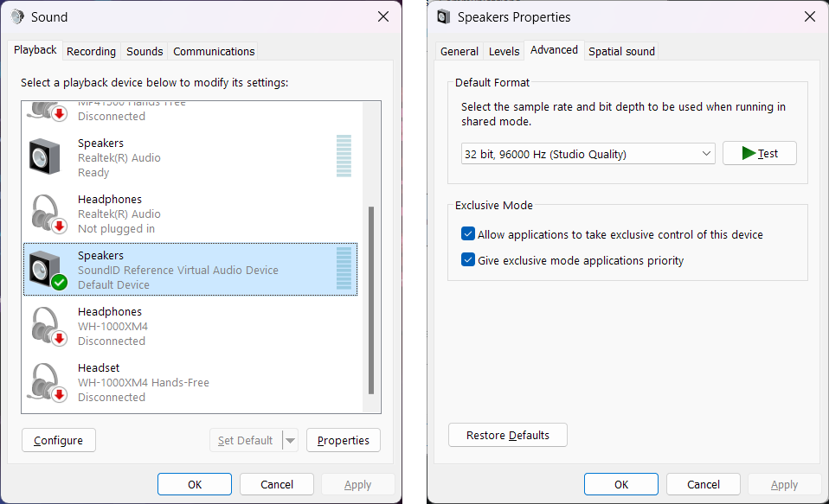Open the Levels tab
Screen dimensions: 829x504
tap(504, 51)
